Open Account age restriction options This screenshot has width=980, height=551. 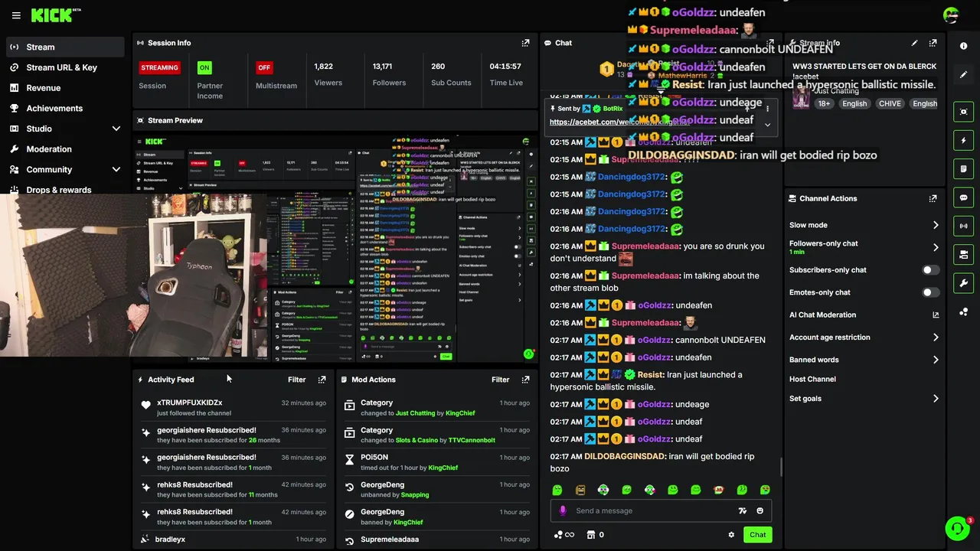[935, 337]
